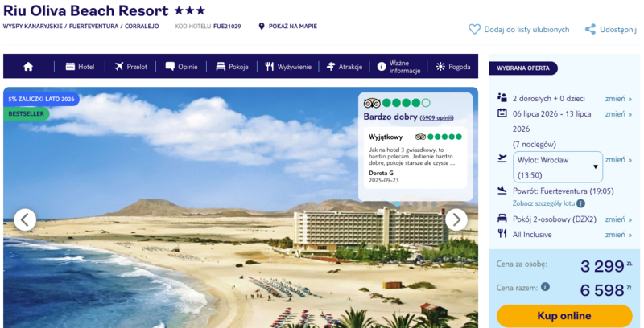Screen dimensions: 644x328
Task: Open the Wyżywienie tab
Action: [x=288, y=67]
